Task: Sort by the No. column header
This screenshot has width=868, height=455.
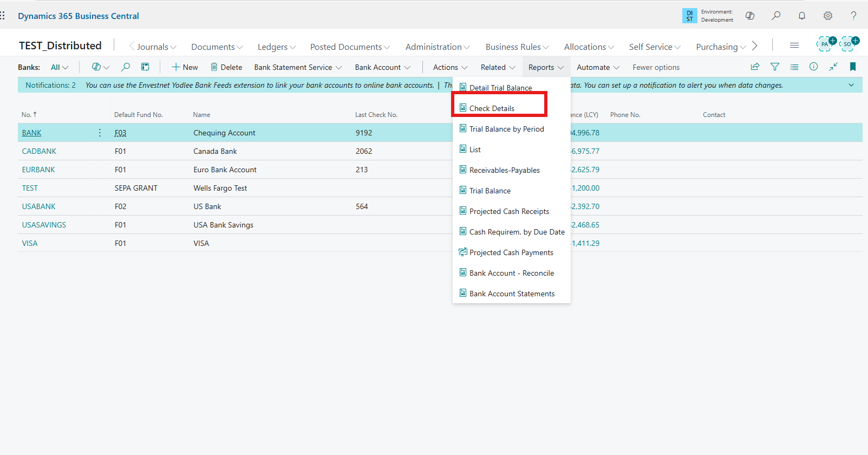Action: [29, 115]
